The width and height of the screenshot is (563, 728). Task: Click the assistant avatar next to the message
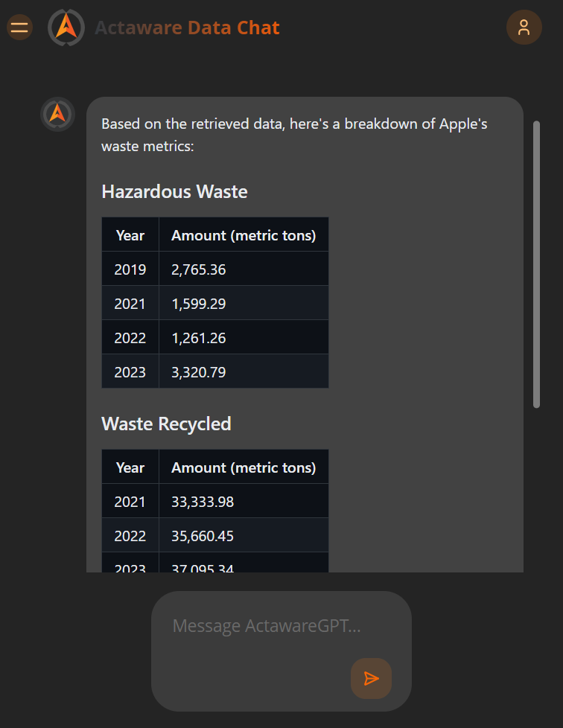click(x=57, y=114)
